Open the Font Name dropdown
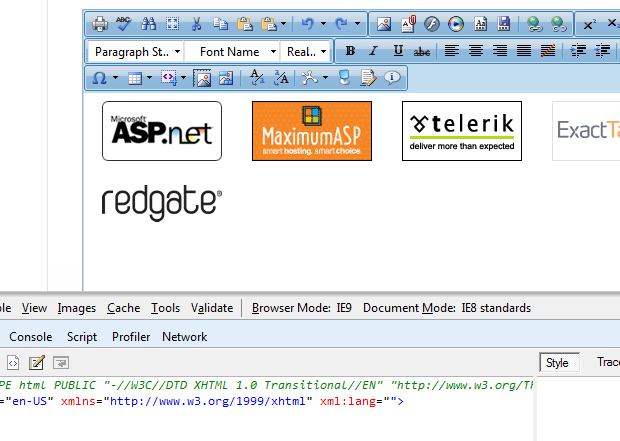Screen dimensions: 620x441 point(232,51)
